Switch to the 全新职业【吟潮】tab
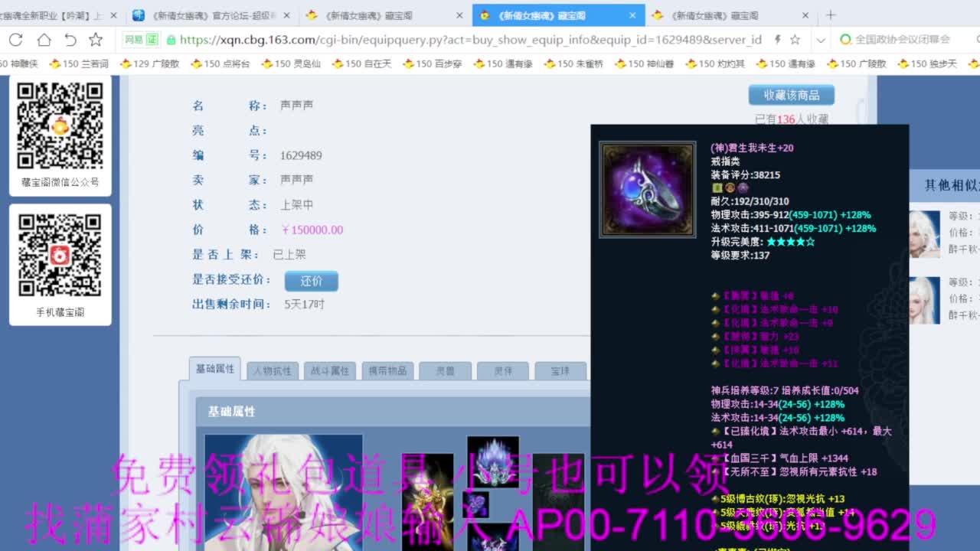Screen dimensions: 980x551 click(61, 15)
